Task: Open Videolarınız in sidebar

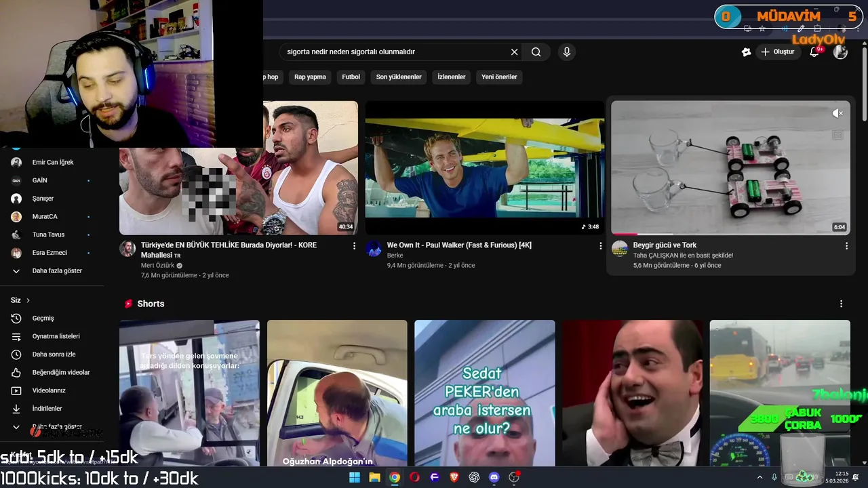Action: pyautogui.click(x=50, y=390)
